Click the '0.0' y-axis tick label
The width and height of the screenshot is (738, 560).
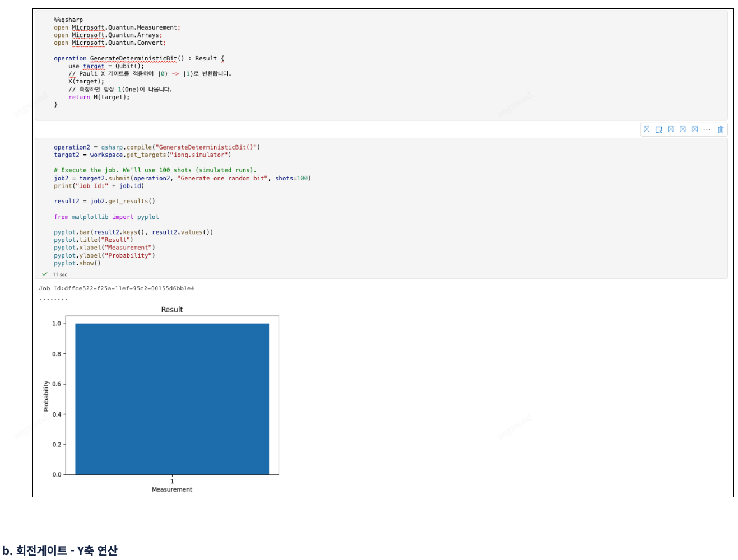(x=57, y=475)
